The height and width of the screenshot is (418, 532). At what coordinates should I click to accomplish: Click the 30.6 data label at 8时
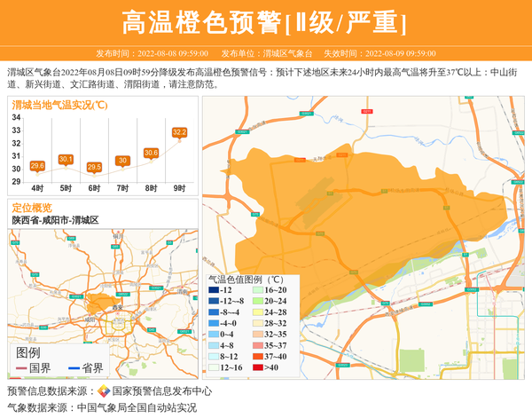151,153
